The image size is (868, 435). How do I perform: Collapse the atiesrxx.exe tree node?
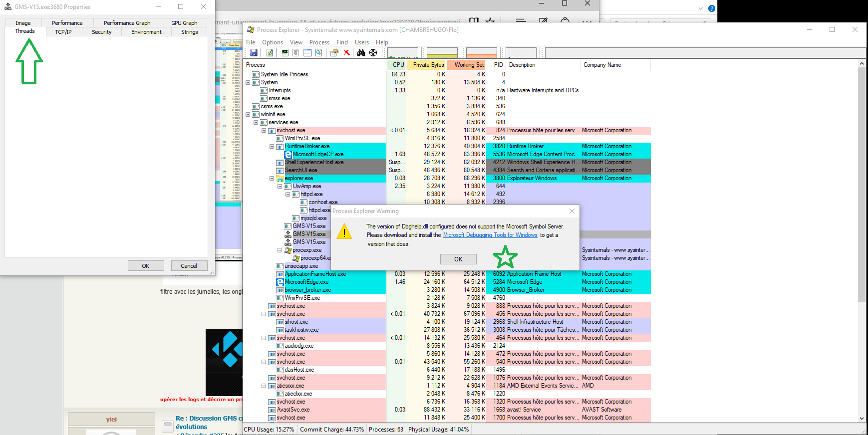pos(264,386)
